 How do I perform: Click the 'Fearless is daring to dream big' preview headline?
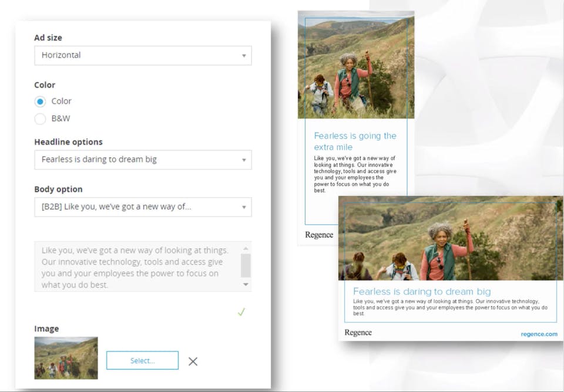pos(422,292)
